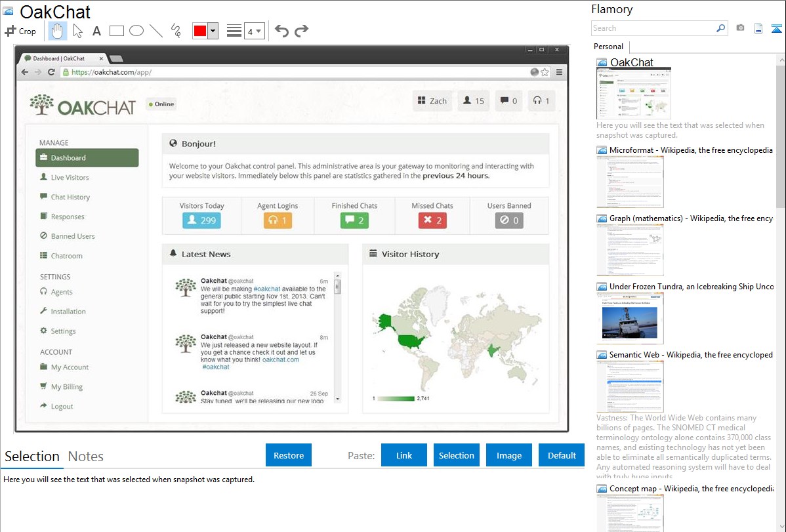Open the browser hamburger menu in snapshot
The width and height of the screenshot is (786, 532).
560,72
